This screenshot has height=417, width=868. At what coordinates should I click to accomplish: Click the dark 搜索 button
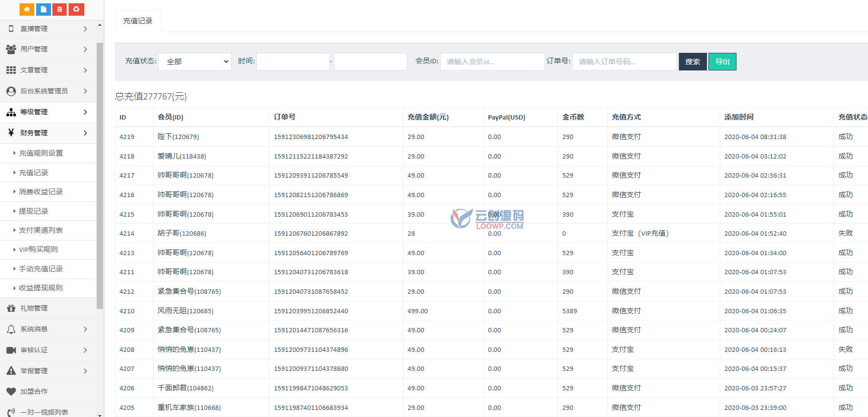[693, 61]
